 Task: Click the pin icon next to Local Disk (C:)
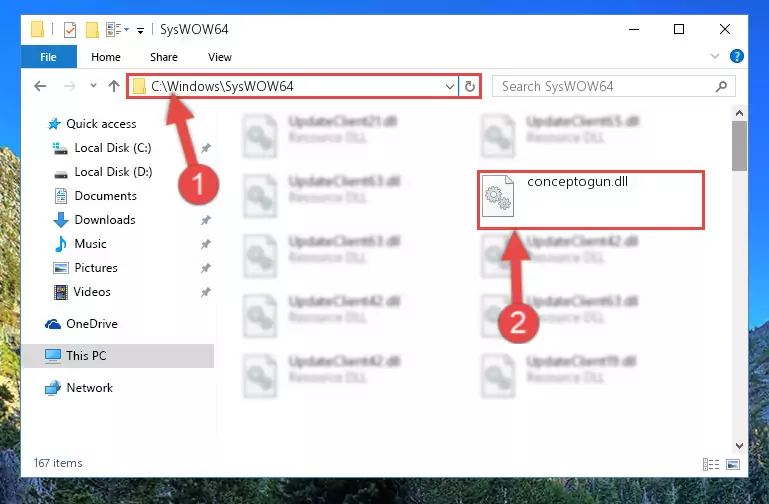point(205,148)
